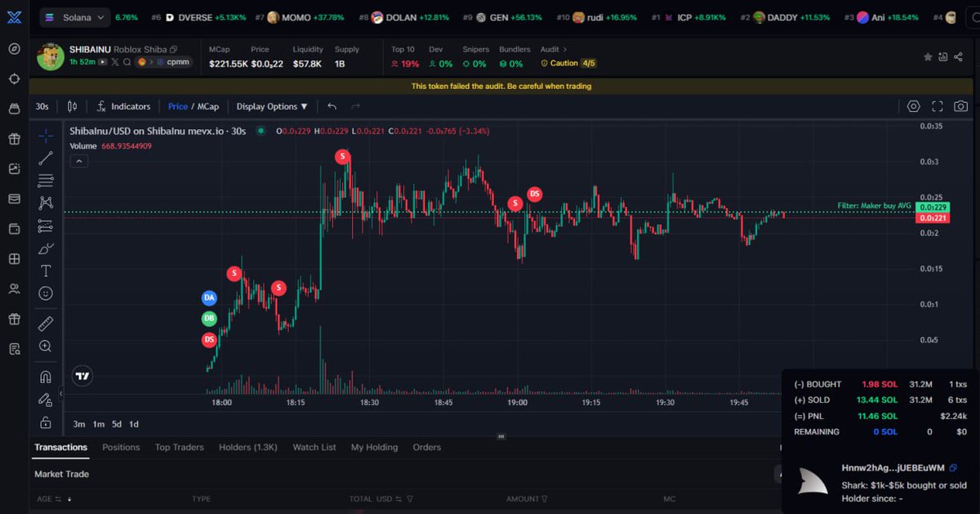Open the 30s interval selector
Image resolution: width=980 pixels, height=514 pixels.
[42, 106]
